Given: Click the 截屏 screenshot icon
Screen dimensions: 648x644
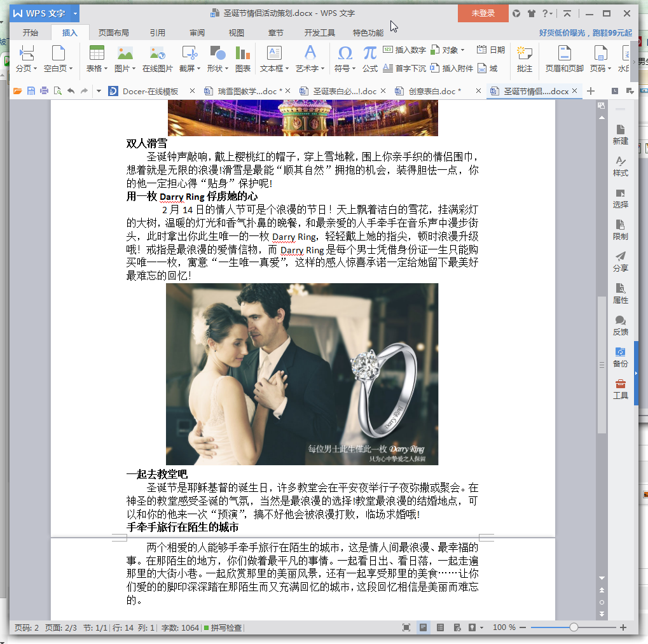Looking at the screenshot, I should tap(190, 53).
